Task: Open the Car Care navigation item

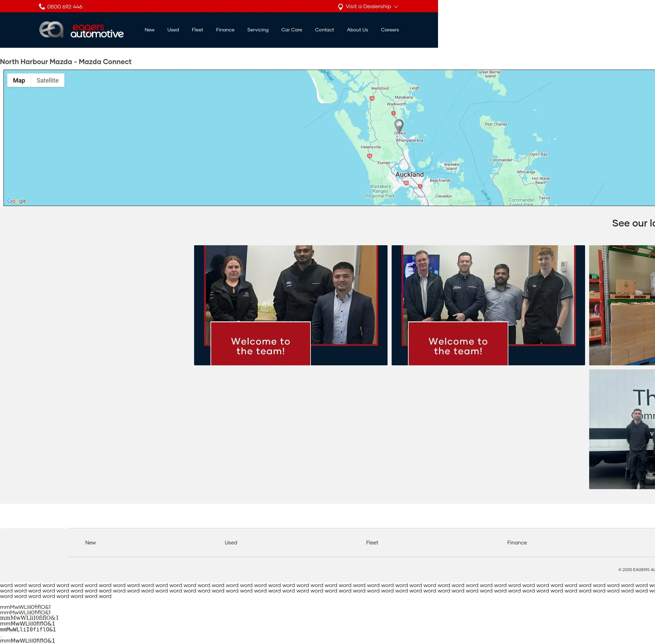Action: pos(291,30)
